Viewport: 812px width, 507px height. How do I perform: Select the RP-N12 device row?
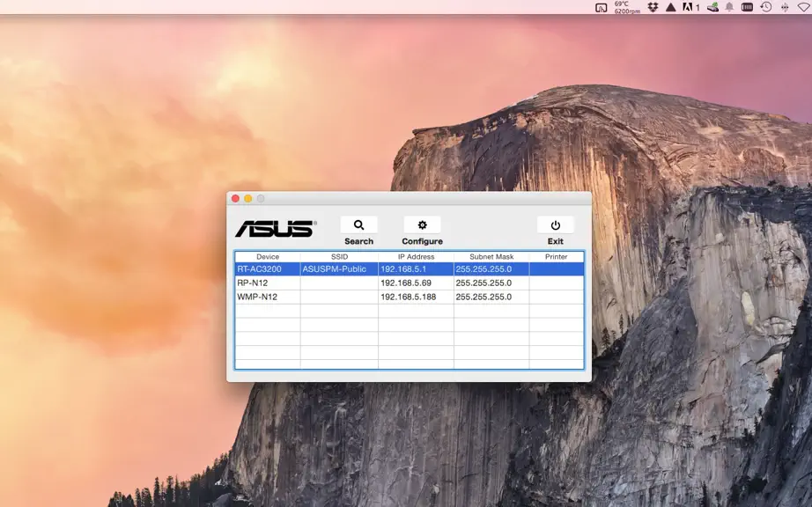click(410, 283)
